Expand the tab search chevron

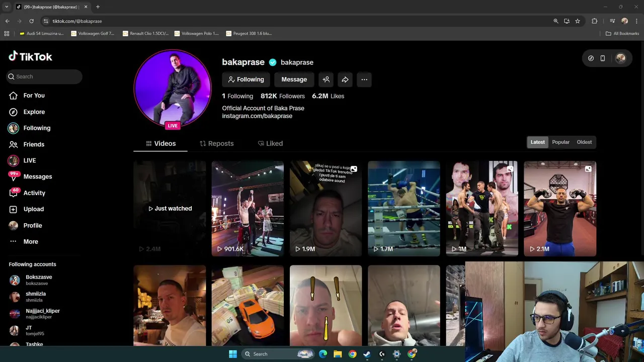click(x=7, y=7)
